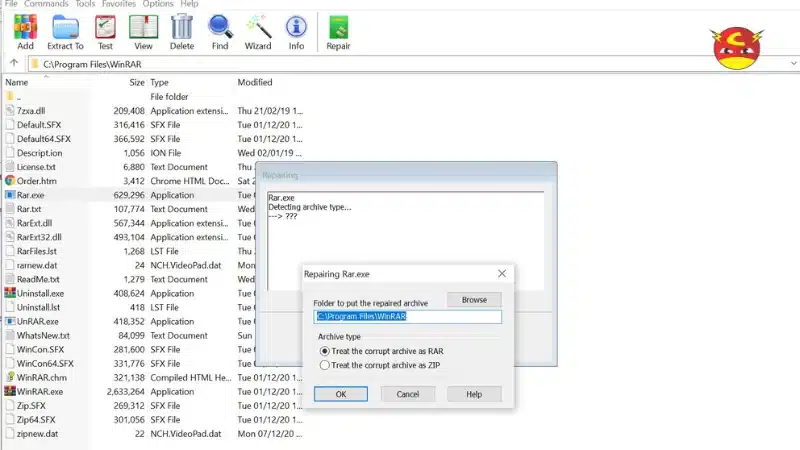Sort by the Type column header
The image size is (800, 450).
159,82
